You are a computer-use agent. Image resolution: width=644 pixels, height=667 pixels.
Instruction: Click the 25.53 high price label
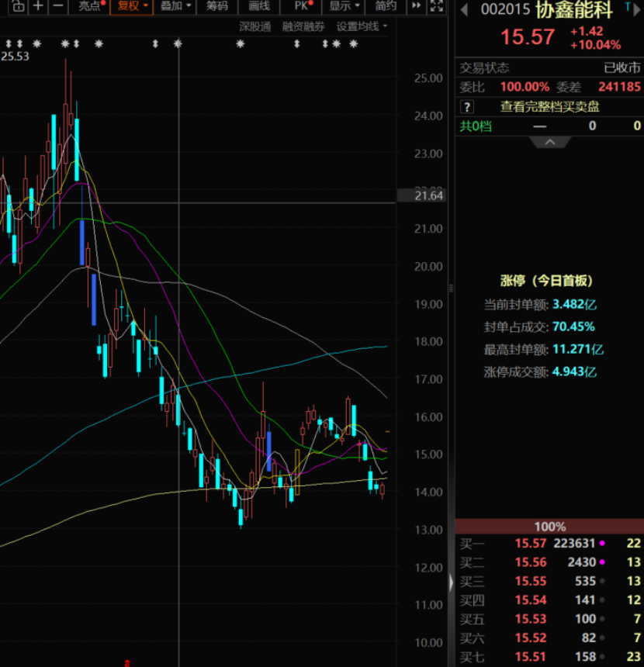click(15, 57)
